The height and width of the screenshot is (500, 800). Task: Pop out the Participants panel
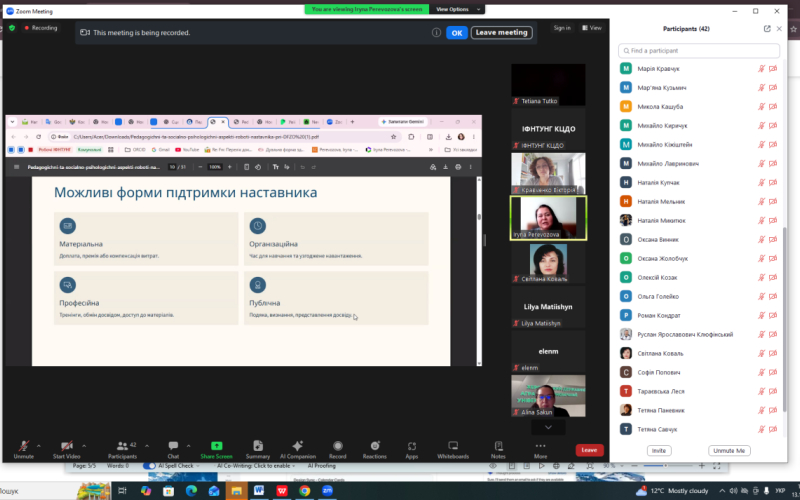767,29
